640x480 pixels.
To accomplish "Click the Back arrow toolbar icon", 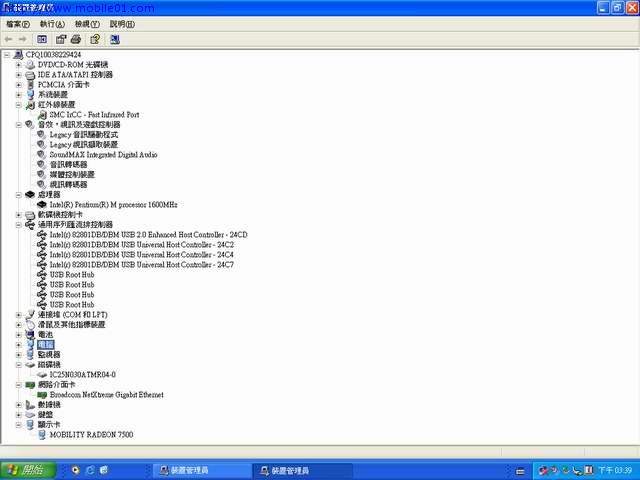I will pos(8,39).
